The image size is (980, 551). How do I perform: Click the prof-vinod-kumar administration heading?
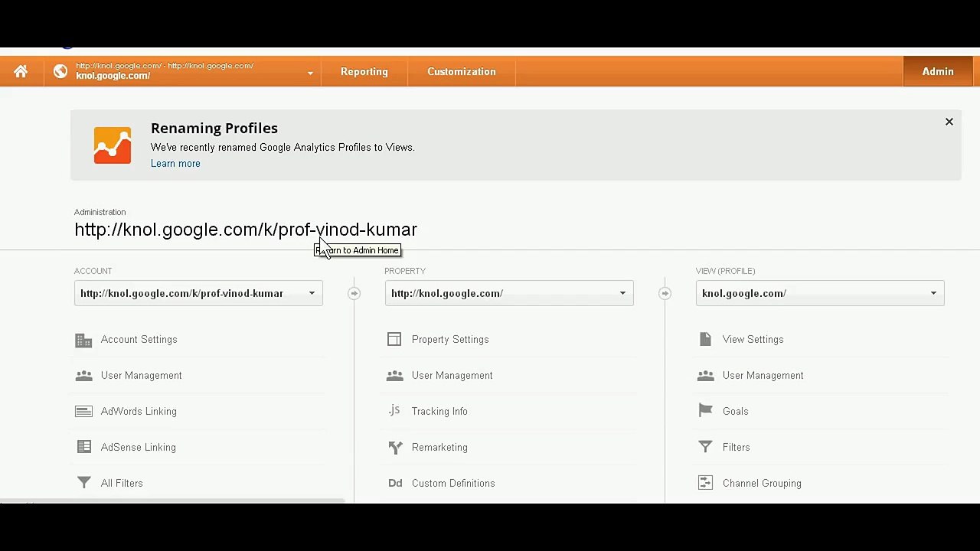[x=246, y=230]
